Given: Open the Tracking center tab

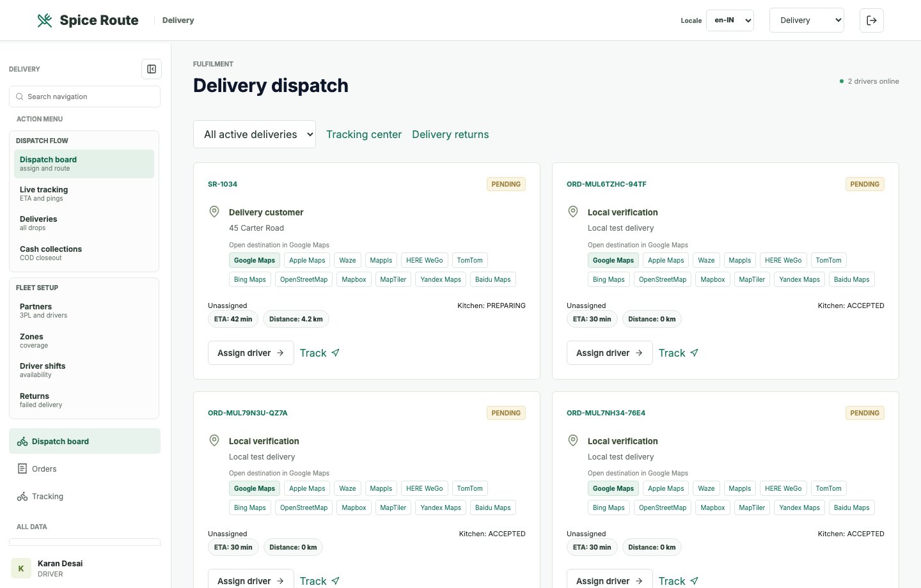Looking at the screenshot, I should coord(364,134).
